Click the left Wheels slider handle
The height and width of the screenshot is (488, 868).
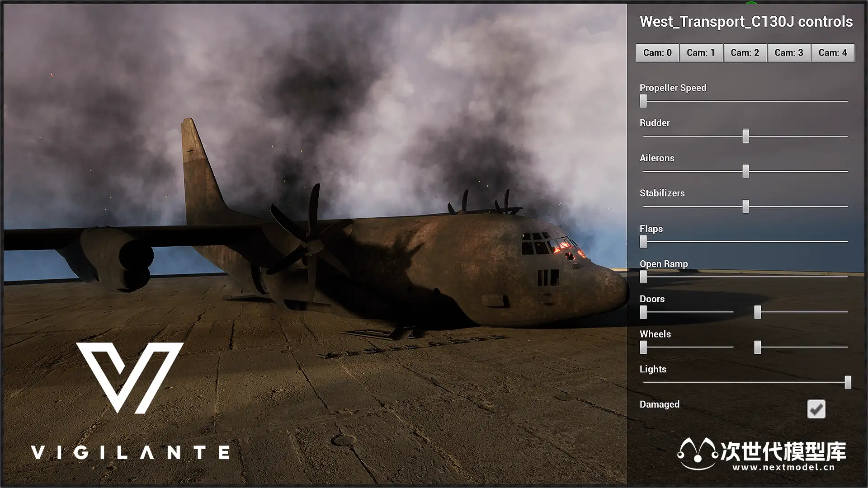[643, 347]
